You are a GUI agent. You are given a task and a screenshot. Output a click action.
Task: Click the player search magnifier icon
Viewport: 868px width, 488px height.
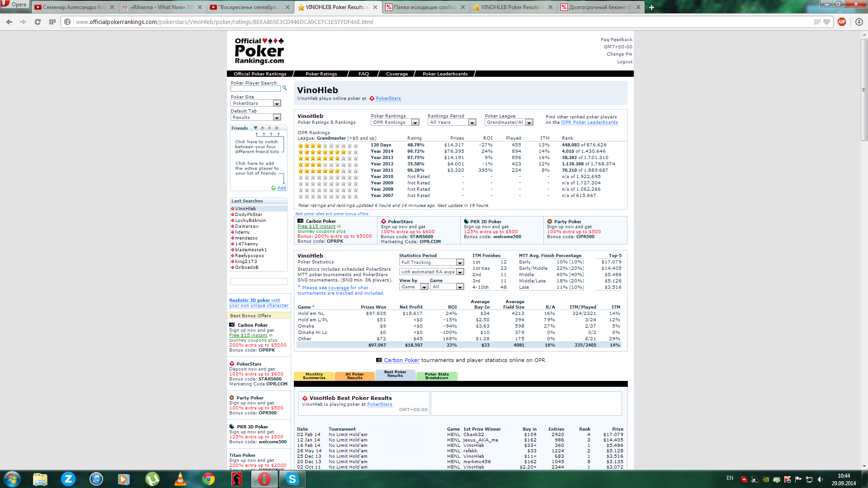coord(284,88)
